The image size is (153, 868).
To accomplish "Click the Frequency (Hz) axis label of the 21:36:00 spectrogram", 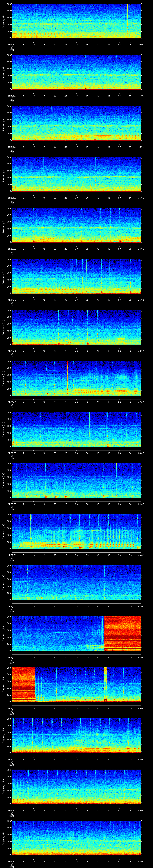I will (4, 378).
